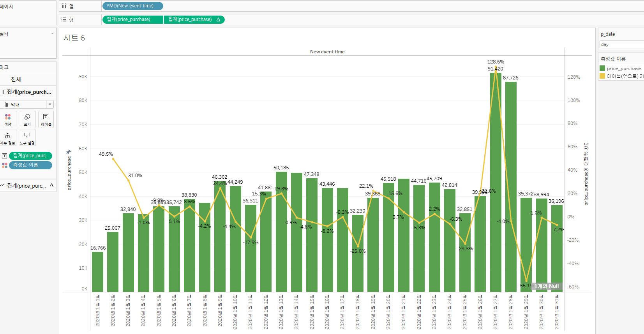Click the New event time header

(x=327, y=52)
